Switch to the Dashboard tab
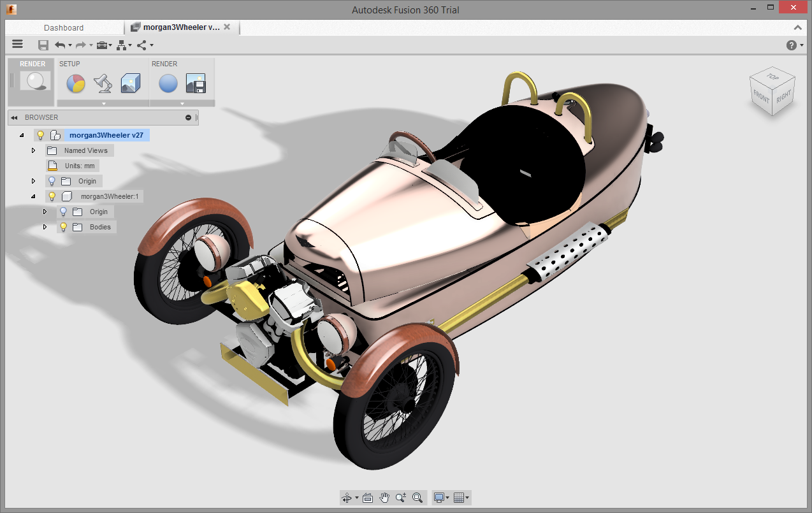The image size is (812, 513). [x=64, y=27]
